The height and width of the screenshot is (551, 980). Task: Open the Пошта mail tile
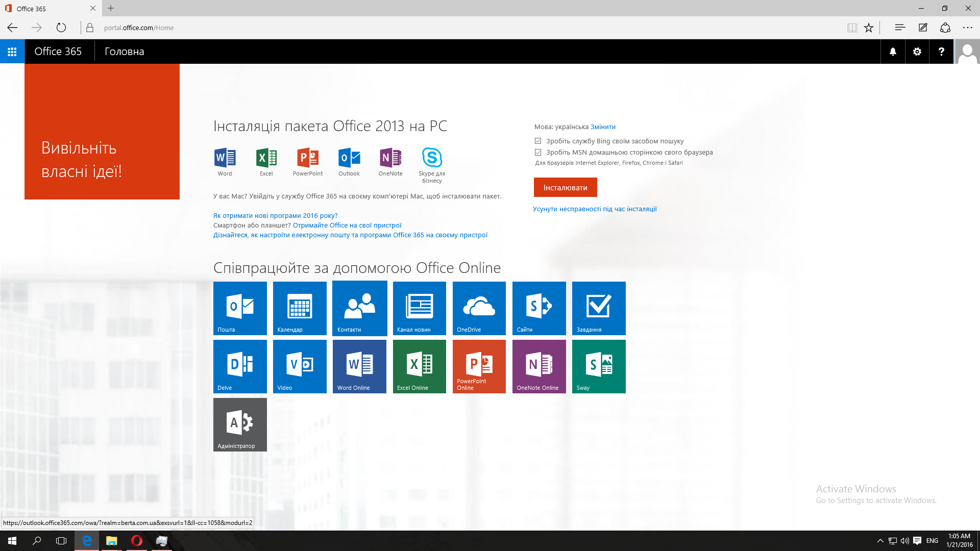coord(240,308)
